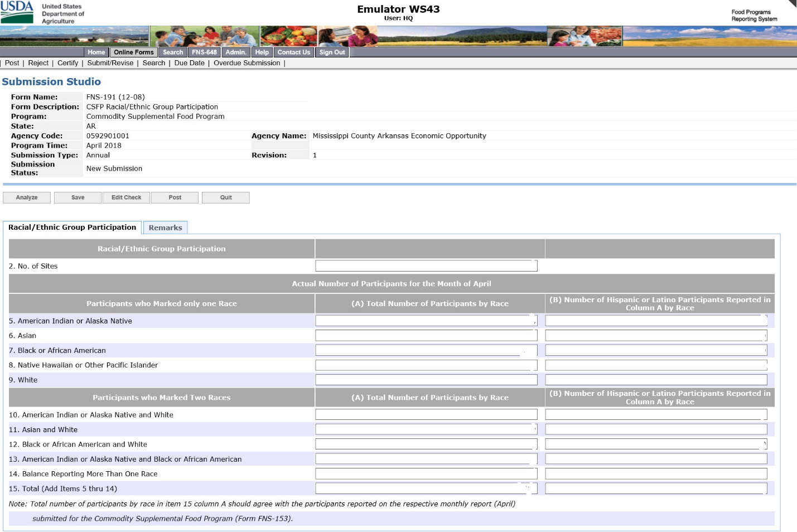
Task: Click the Sign Out menu item
Action: (x=332, y=52)
